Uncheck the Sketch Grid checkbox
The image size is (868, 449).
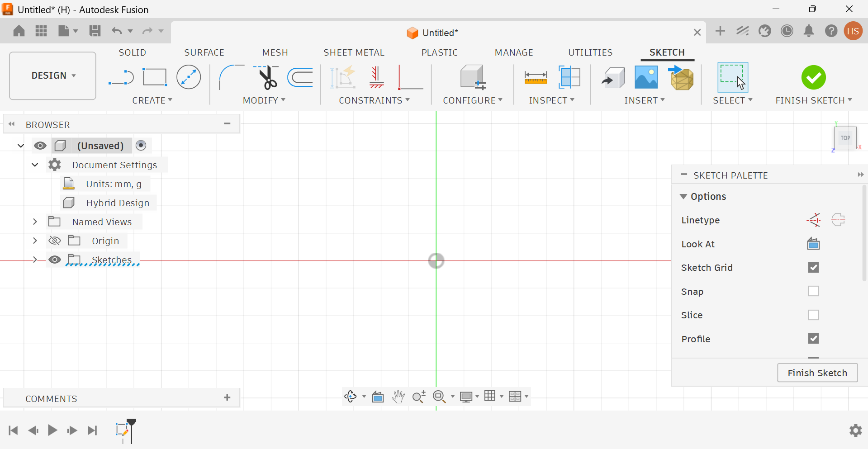point(813,268)
